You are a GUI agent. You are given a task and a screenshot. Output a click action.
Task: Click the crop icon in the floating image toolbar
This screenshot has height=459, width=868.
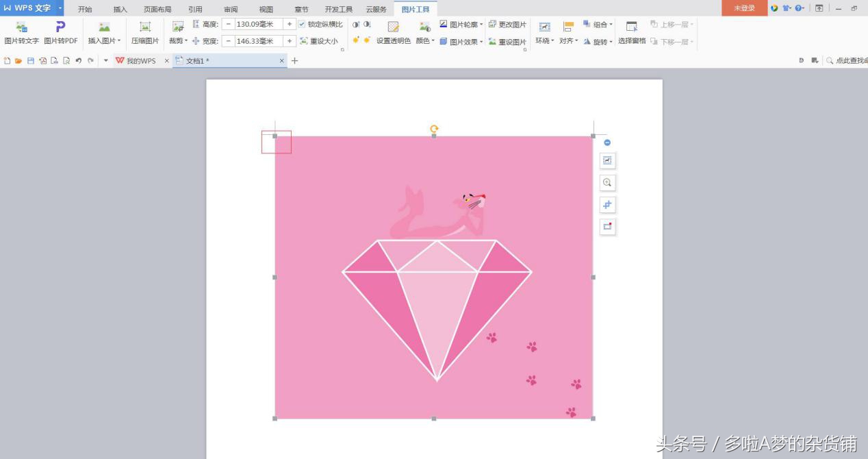pos(607,204)
